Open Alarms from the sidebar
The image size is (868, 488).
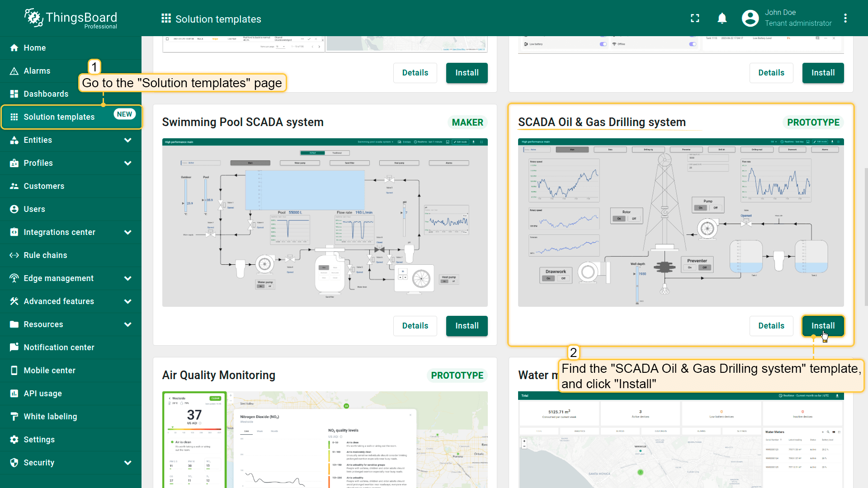[x=37, y=71]
